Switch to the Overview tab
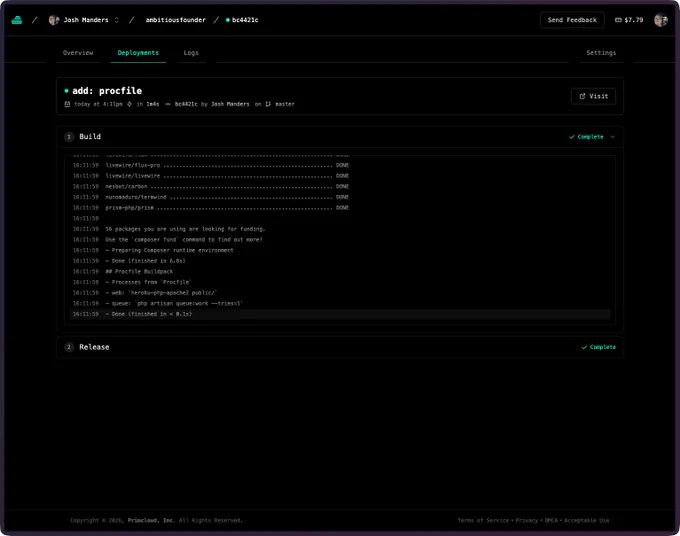 [78, 53]
